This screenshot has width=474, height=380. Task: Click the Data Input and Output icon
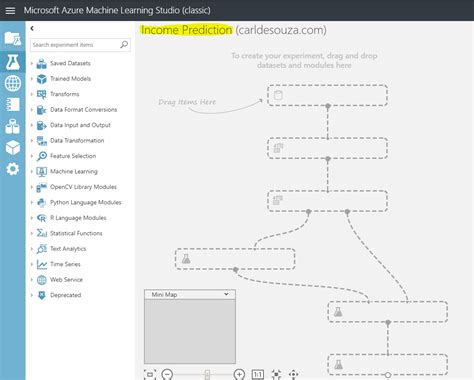[x=41, y=125]
